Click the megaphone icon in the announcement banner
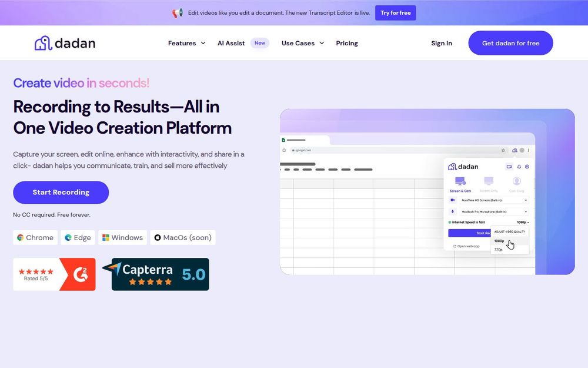The height and width of the screenshot is (368, 588). tap(178, 13)
